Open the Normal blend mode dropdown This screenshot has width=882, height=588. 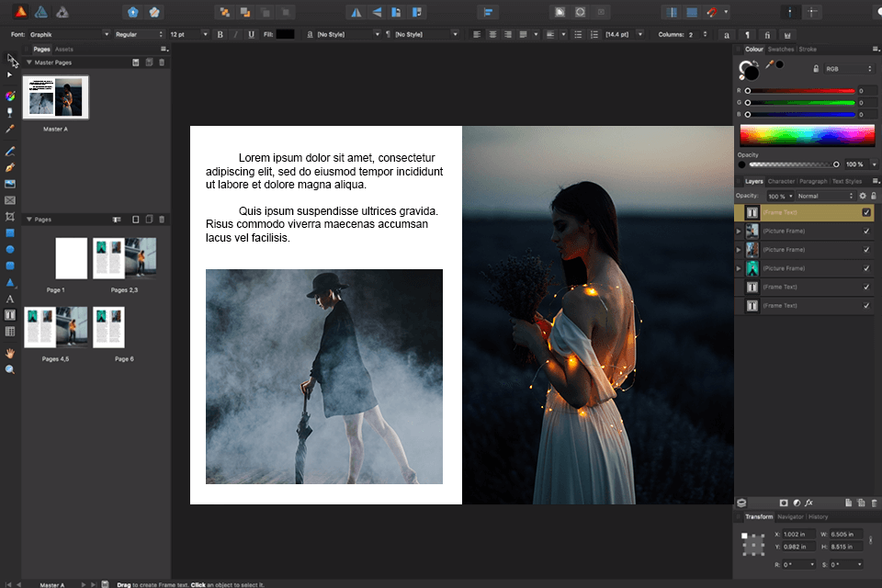pos(824,196)
